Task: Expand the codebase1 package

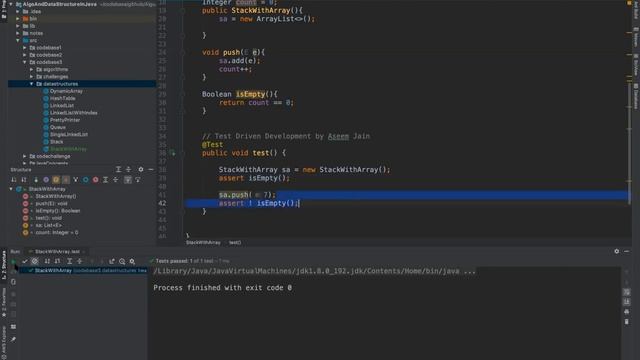Action: pos(25,48)
